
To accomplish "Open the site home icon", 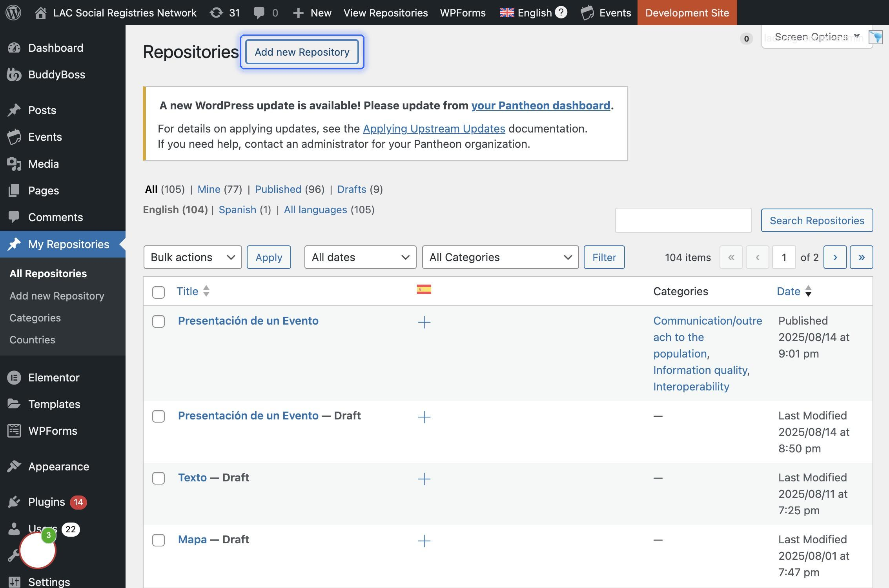I will [40, 13].
